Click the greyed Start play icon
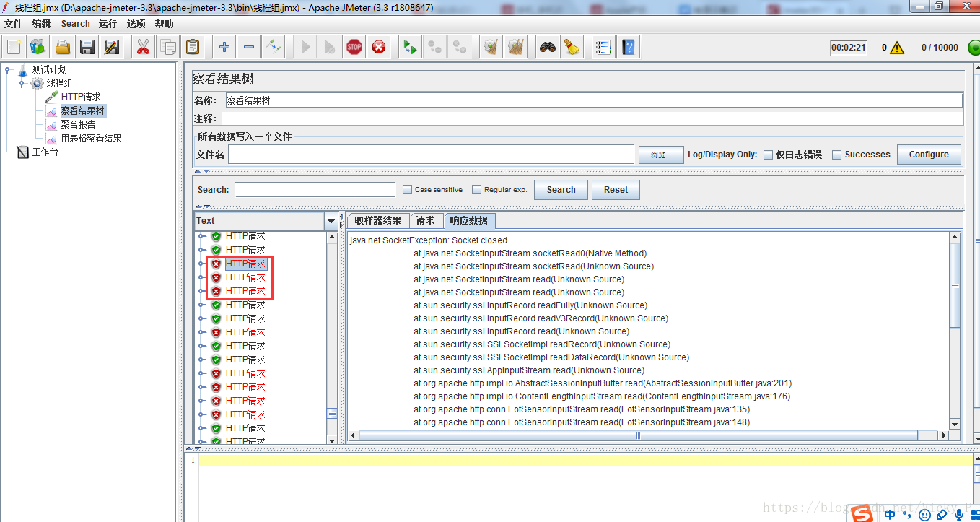The width and height of the screenshot is (980, 522). (305, 48)
